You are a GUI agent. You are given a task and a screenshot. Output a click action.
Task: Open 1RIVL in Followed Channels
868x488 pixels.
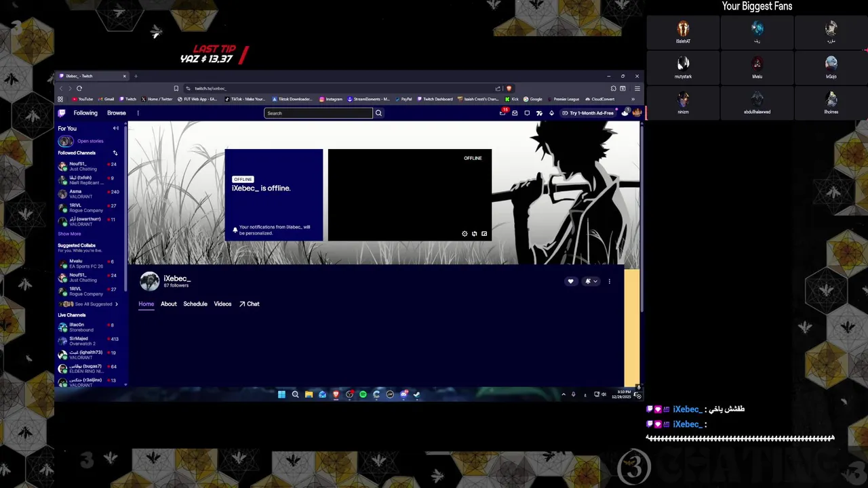[88, 208]
